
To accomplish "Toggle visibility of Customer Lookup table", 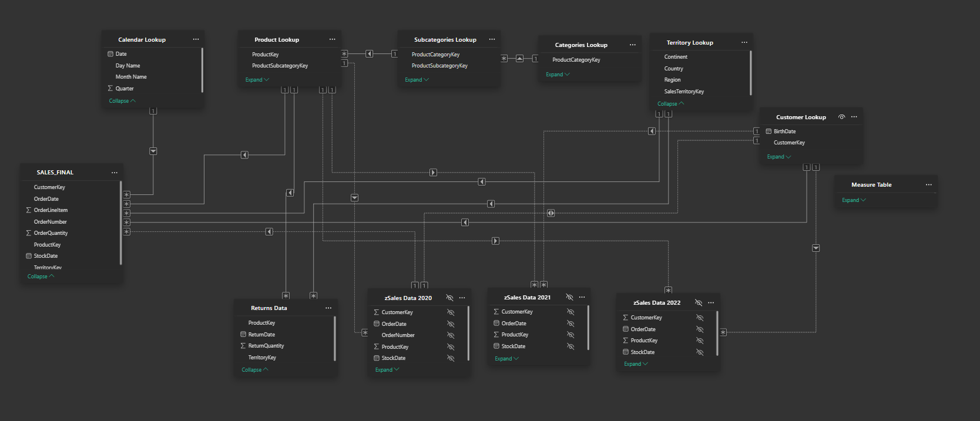I will tap(841, 117).
